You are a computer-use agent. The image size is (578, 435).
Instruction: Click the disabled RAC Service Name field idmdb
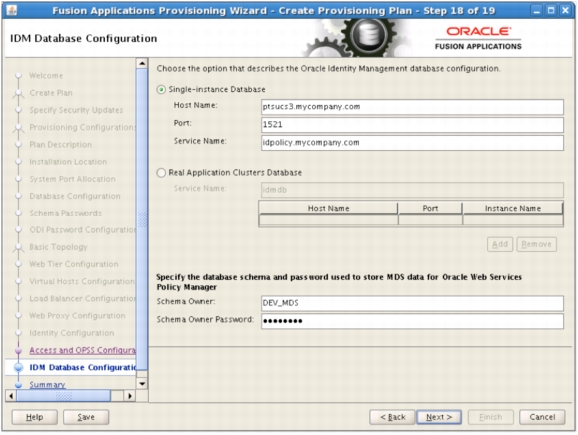click(x=412, y=190)
